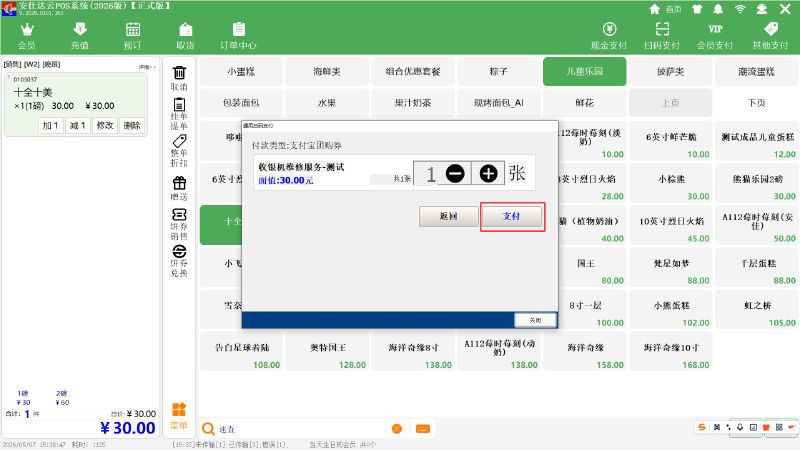Click the 关闭 close button in dialog
Screen dimensions: 800x450
point(535,320)
